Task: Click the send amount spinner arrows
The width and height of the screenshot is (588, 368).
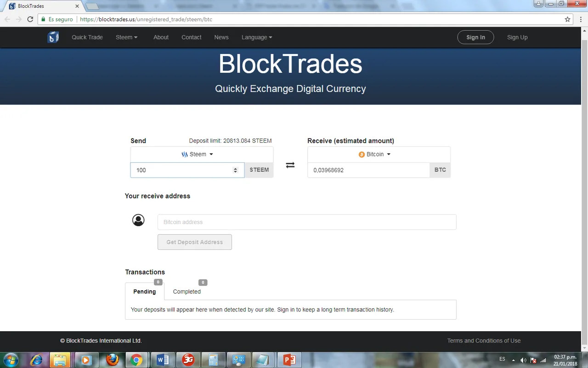Action: [x=235, y=170]
